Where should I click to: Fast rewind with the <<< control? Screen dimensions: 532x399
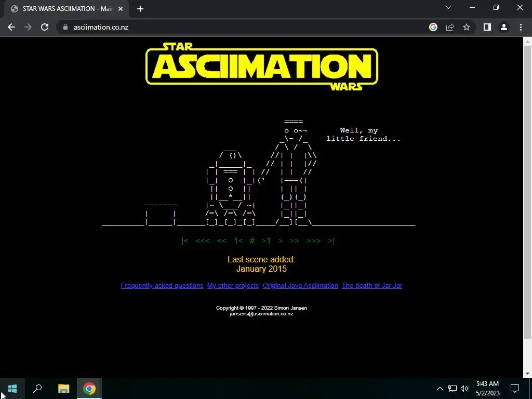pos(203,241)
